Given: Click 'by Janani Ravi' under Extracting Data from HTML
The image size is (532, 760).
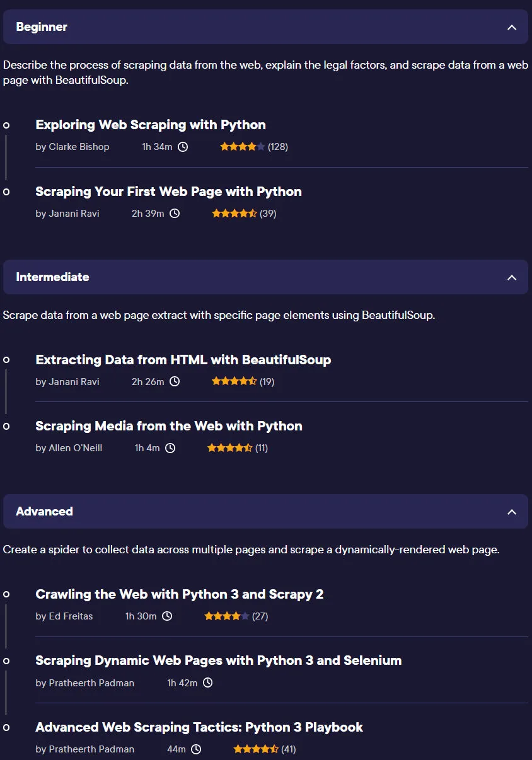Looking at the screenshot, I should coord(67,381).
